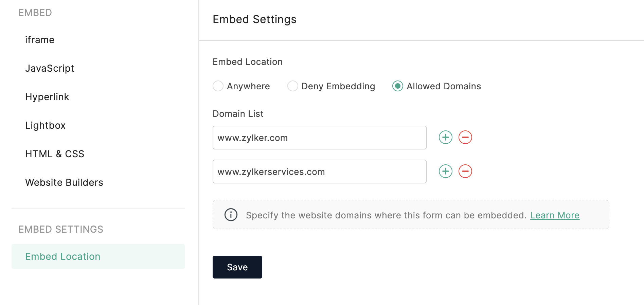Select Lightbox in the sidebar

45,126
